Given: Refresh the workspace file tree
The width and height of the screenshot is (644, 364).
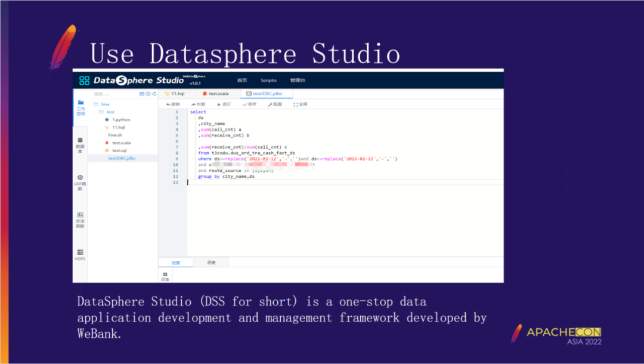Looking at the screenshot, I should coord(154,94).
